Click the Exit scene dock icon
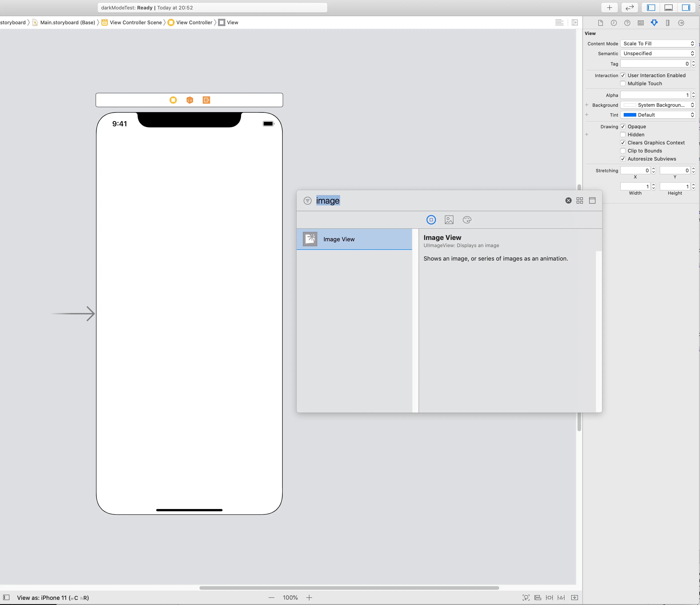The width and height of the screenshot is (700, 605). pos(206,100)
